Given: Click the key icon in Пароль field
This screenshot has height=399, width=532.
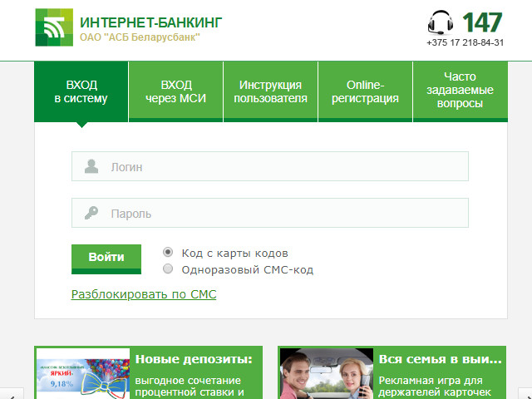Looking at the screenshot, I should [91, 213].
